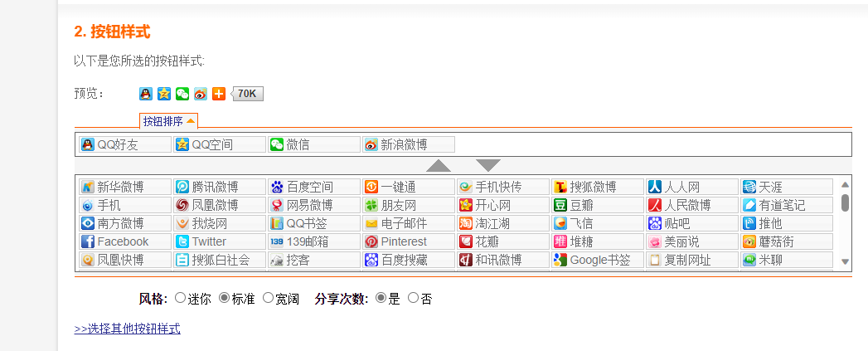Select the 迷你 style radio button
The image size is (868, 351).
point(180,298)
